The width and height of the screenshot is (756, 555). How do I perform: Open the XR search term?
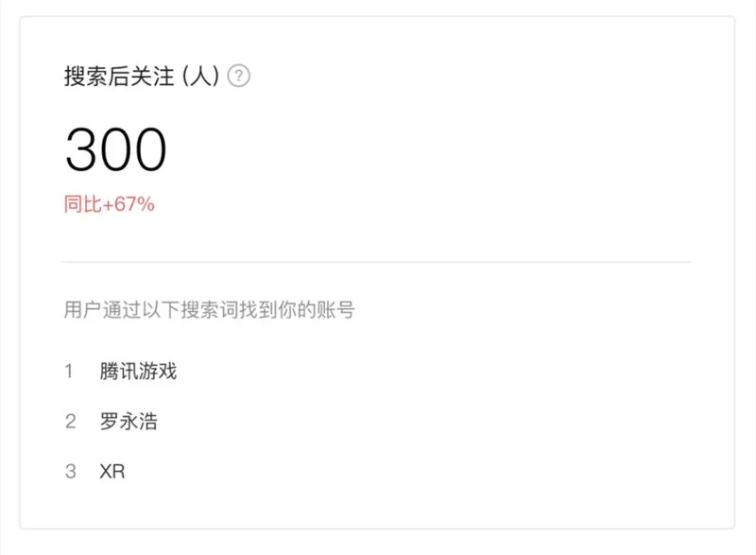tap(112, 471)
